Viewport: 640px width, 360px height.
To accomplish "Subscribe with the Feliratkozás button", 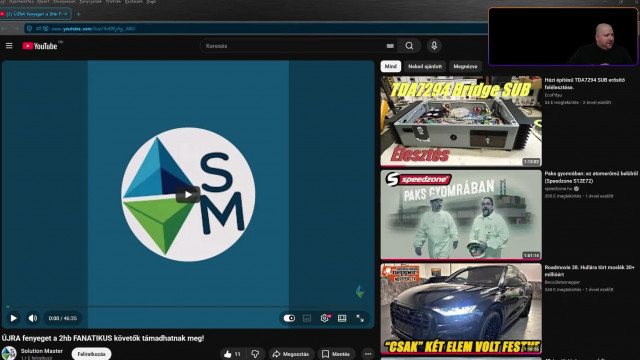I will pos(91,354).
